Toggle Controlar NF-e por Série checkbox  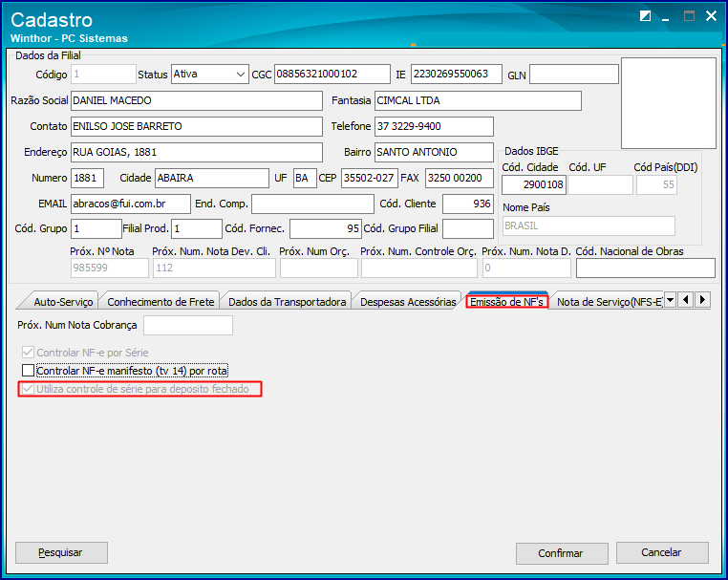pos(28,353)
